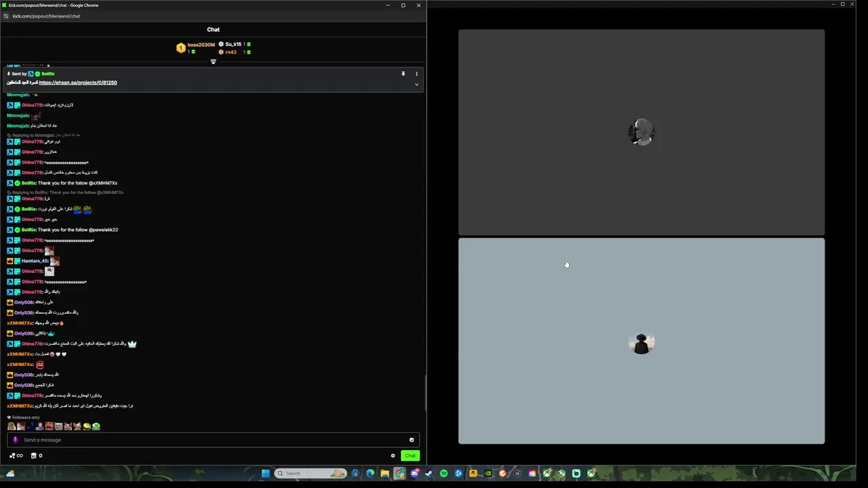Click the taskbar Search box
This screenshot has width=868, height=488.
click(311, 473)
